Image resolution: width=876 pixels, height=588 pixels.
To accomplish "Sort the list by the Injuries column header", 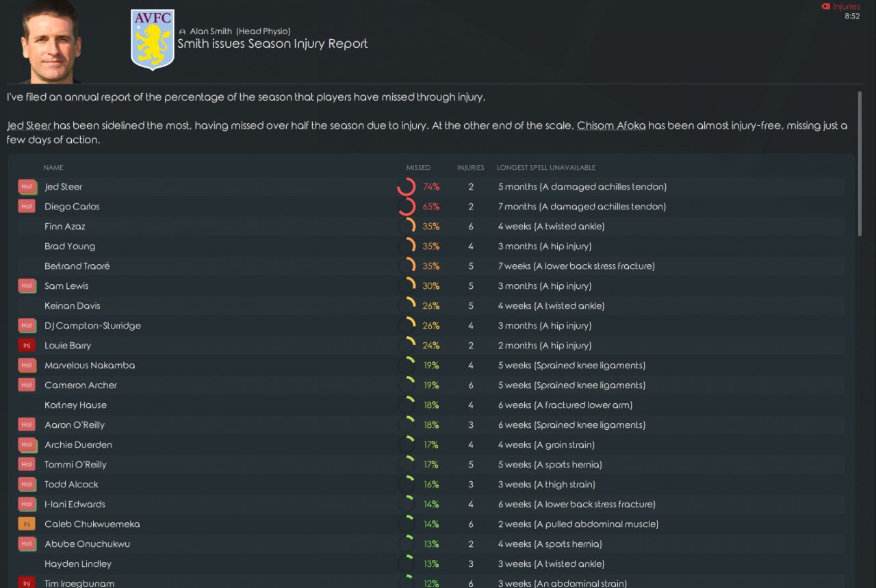I will click(470, 168).
